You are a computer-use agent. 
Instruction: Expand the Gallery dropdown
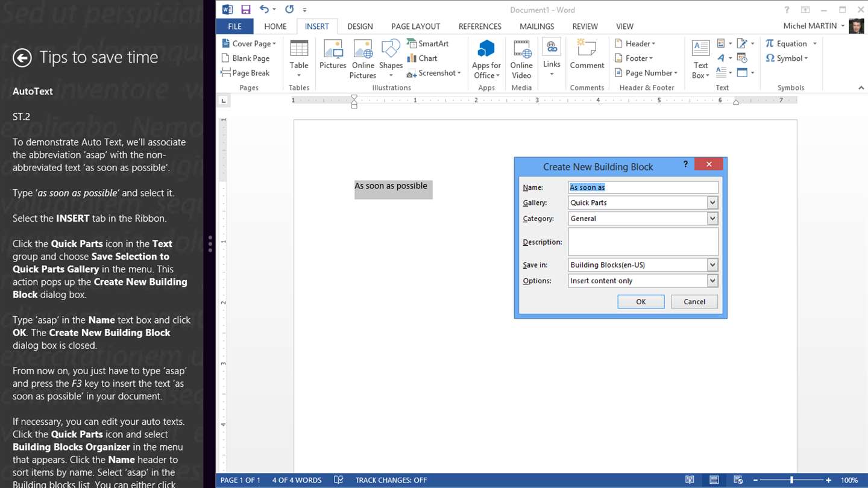point(712,203)
